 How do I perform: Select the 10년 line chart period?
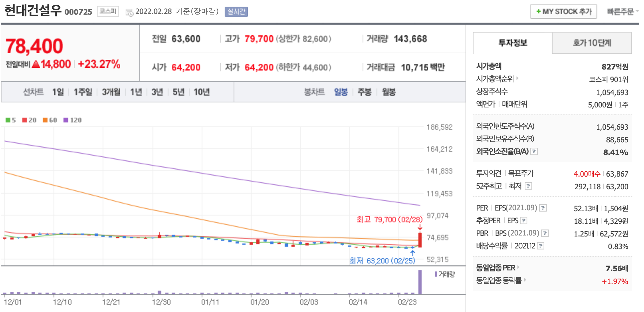[x=202, y=92]
